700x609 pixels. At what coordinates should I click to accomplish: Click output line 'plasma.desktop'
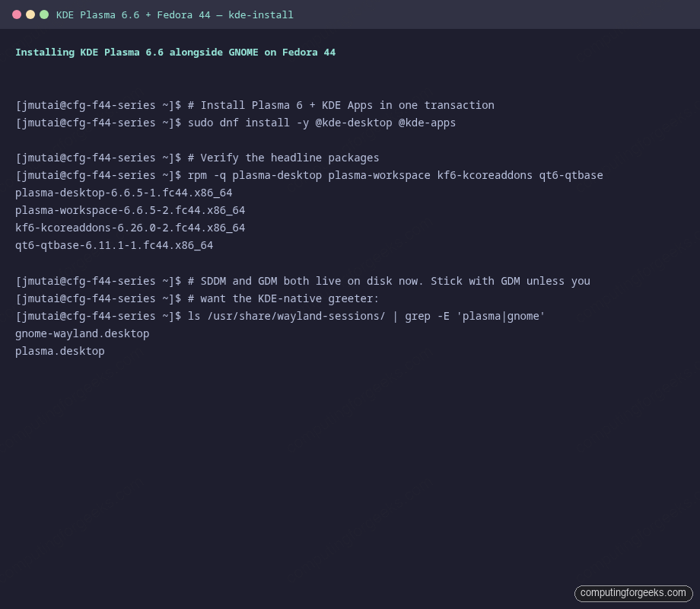[60, 351]
